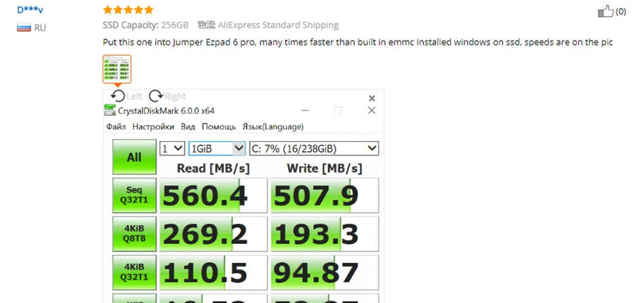Click the review text about Jumper Ezpad
This screenshot has width=644, height=303.
coord(358,42)
